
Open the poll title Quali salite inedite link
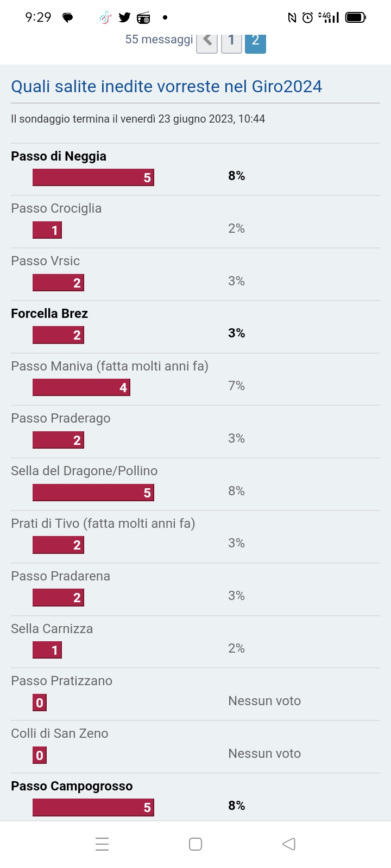pyautogui.click(x=167, y=86)
